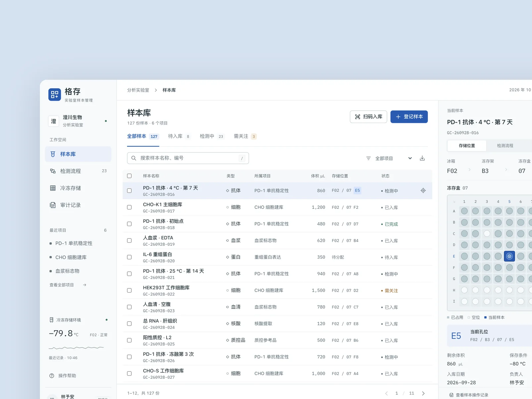Check the IL-6 重组蛋白 row

[129, 257]
